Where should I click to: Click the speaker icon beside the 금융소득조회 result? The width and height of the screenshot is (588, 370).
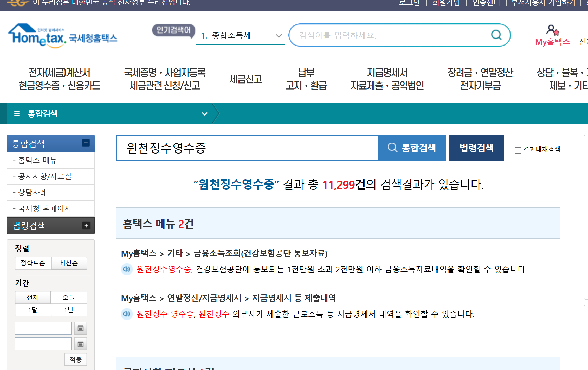(x=127, y=270)
